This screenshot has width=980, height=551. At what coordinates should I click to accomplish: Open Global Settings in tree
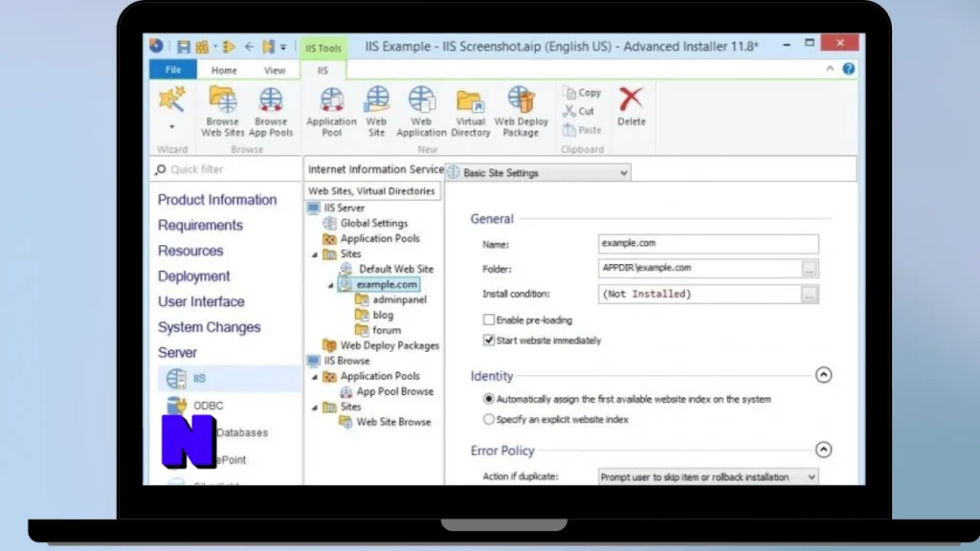(373, 223)
